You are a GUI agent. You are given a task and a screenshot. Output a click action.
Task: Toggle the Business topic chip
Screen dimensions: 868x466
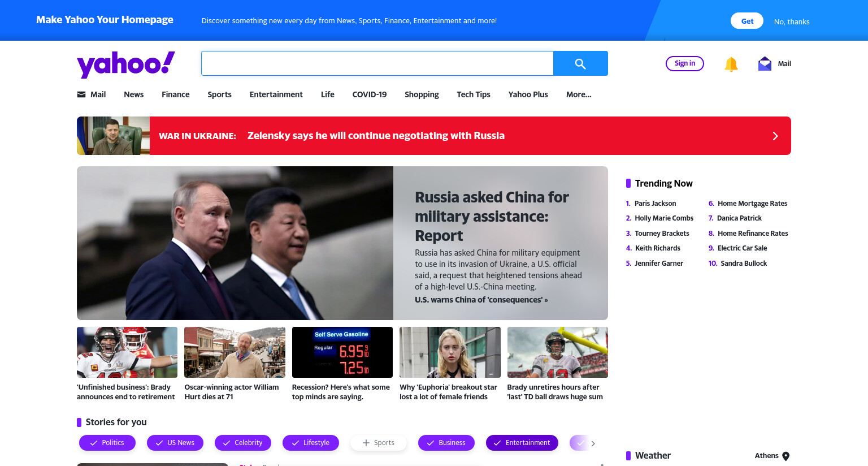click(446, 443)
